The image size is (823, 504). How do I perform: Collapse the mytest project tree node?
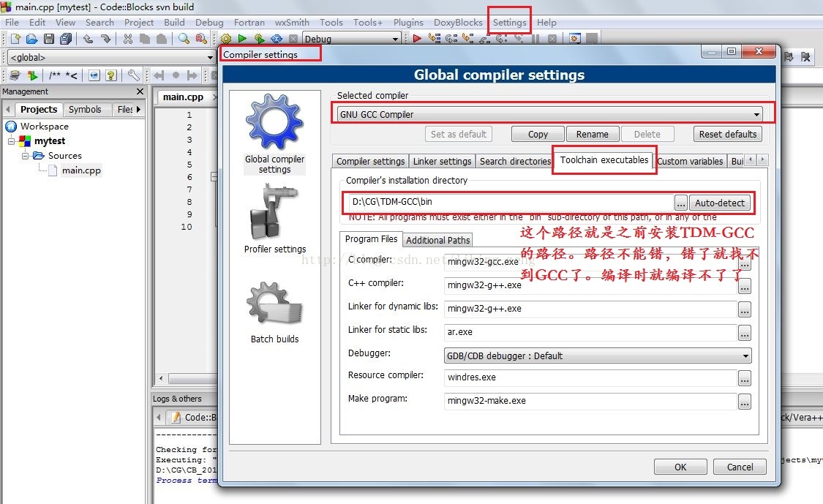pyautogui.click(x=12, y=140)
